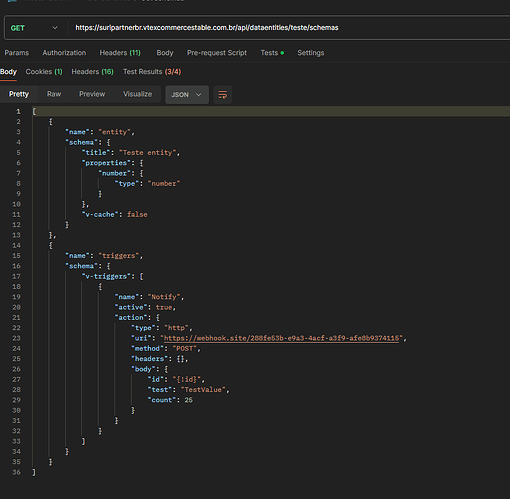This screenshot has height=499, width=510.
Task: Open request Headers (11) tab
Action: tap(120, 53)
